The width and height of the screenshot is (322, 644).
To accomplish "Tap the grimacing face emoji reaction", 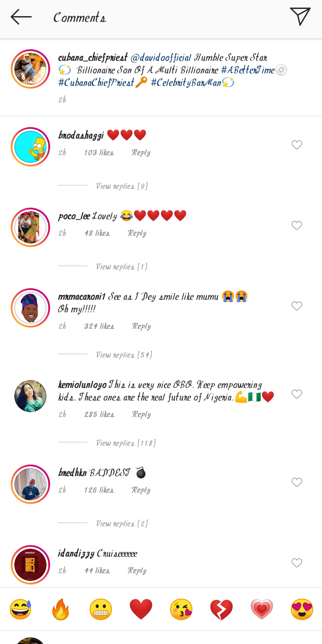I will click(x=101, y=609).
